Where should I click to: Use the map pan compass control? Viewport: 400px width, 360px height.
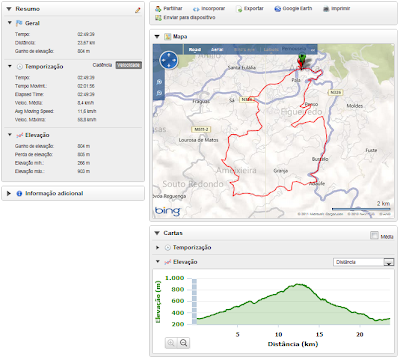point(169,60)
